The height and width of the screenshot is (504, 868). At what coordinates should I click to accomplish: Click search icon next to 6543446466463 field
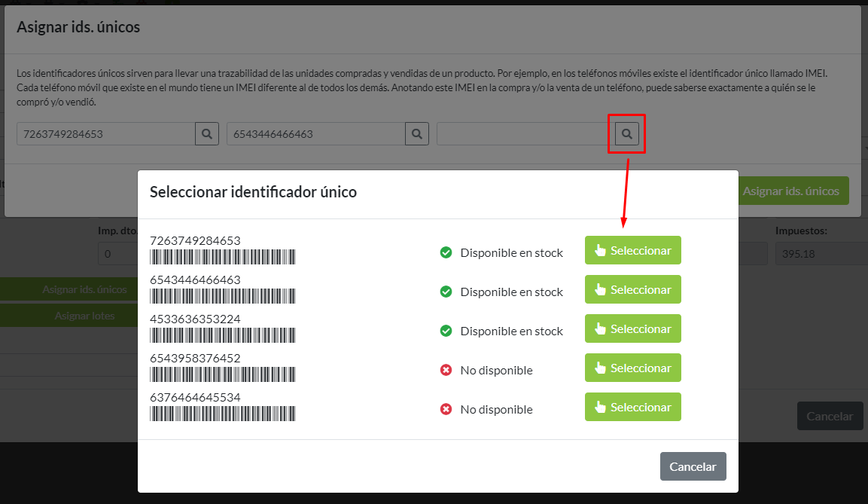tap(417, 134)
